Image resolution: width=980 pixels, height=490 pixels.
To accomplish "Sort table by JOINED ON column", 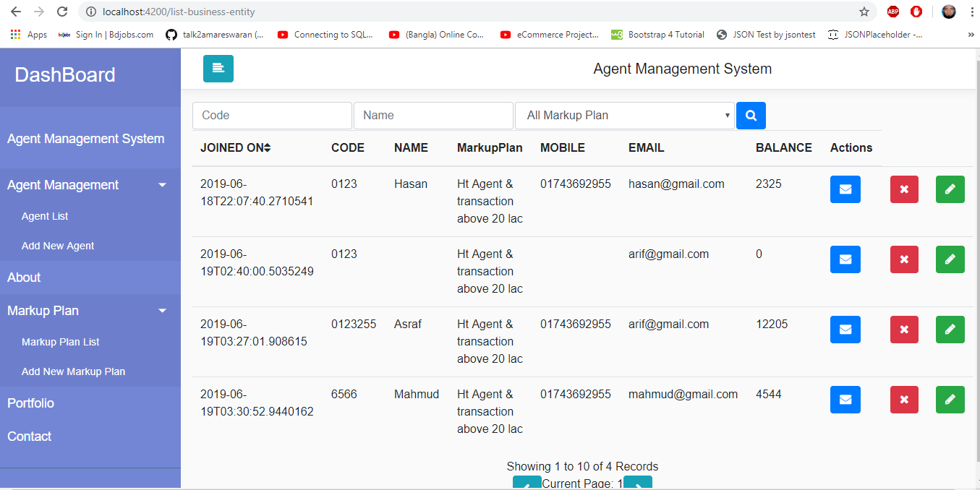I will click(x=235, y=147).
